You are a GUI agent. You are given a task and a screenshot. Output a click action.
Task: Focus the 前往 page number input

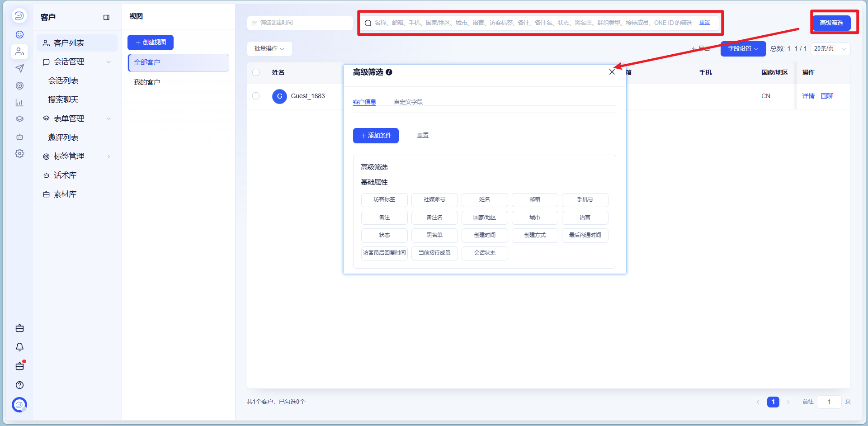tap(829, 402)
